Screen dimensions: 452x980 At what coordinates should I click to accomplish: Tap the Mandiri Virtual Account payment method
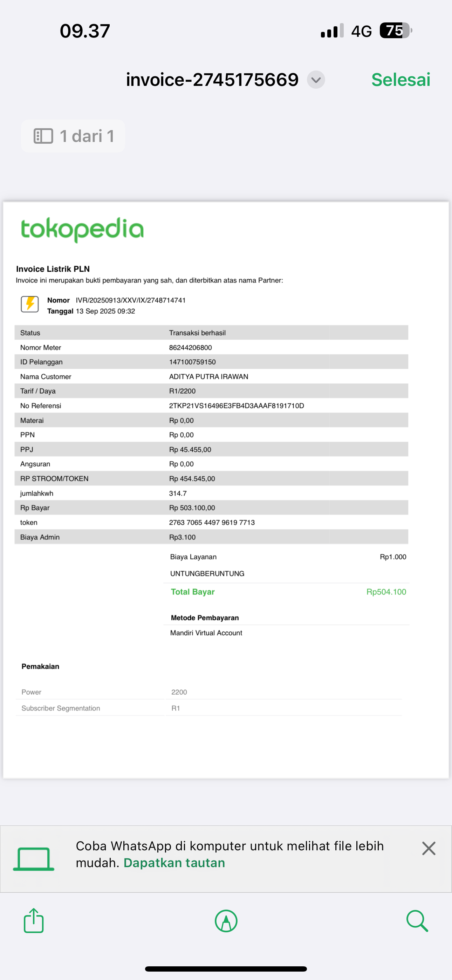tap(206, 633)
